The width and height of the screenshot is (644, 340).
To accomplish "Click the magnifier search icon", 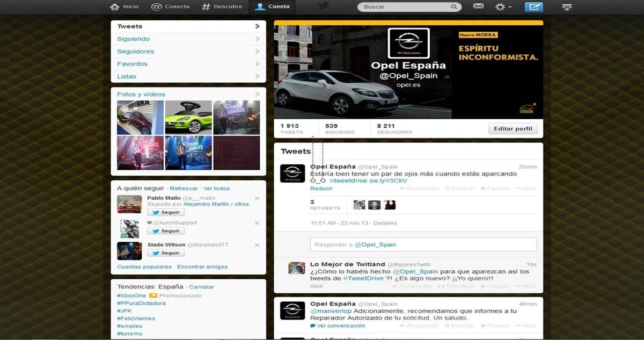I will coord(454,7).
